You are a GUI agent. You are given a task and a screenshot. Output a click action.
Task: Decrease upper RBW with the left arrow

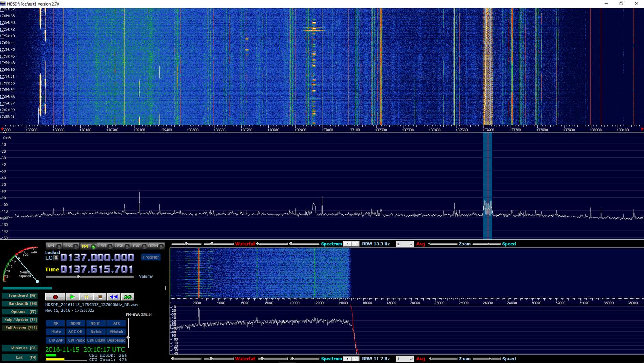point(348,244)
